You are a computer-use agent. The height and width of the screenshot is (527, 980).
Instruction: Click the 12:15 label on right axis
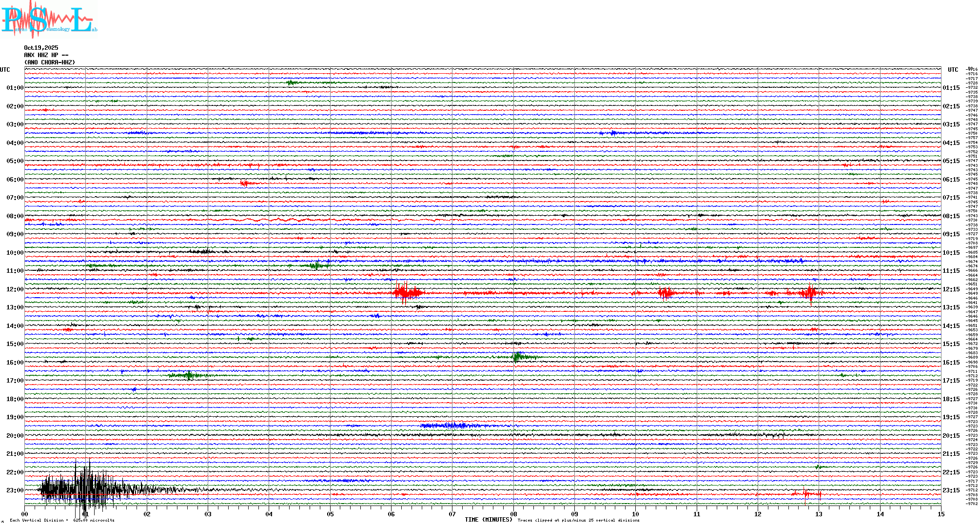point(951,289)
